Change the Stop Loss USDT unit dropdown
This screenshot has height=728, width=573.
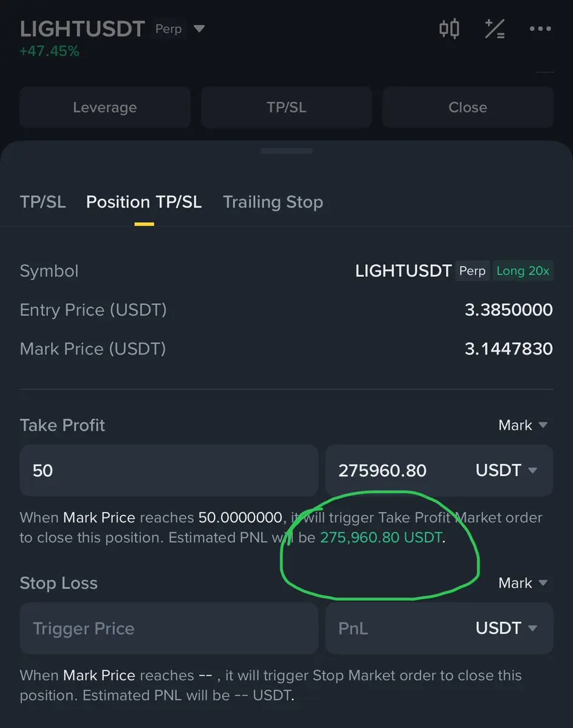tap(507, 628)
